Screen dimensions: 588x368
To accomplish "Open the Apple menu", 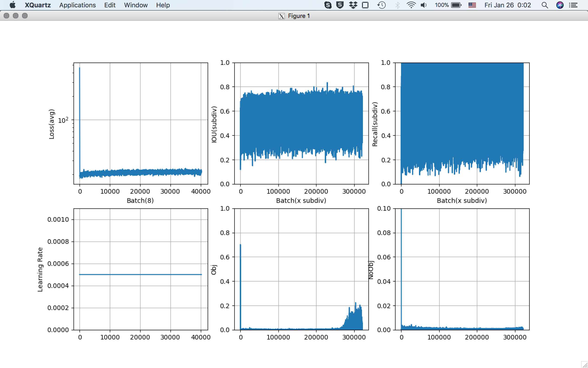I will point(13,5).
